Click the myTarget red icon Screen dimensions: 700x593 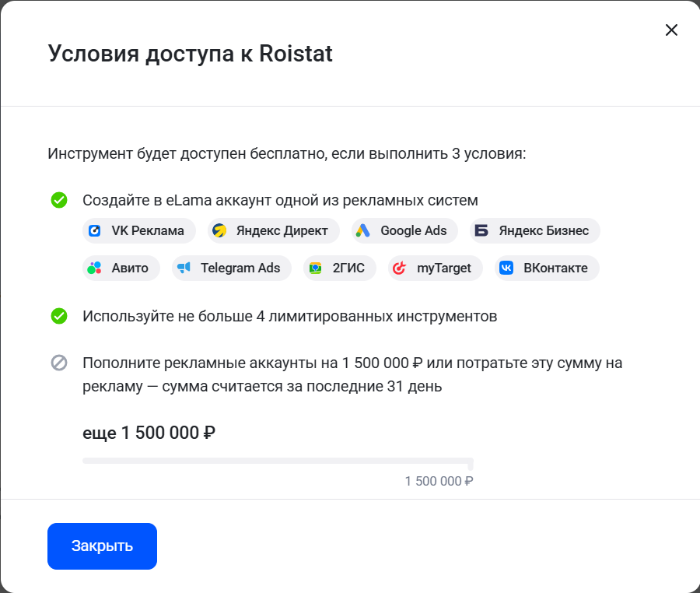(401, 268)
